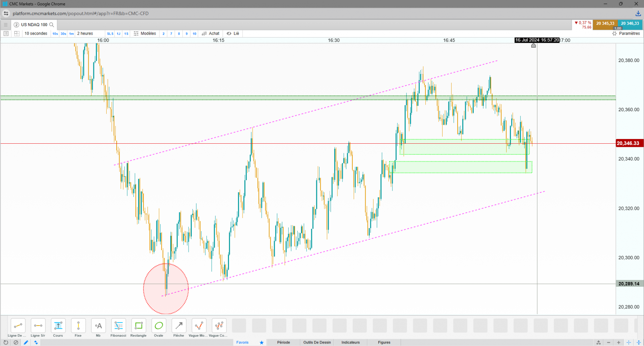Screen dimensions: 644x346
Task: Click the Fixe vertical line tool
Action: point(78,328)
